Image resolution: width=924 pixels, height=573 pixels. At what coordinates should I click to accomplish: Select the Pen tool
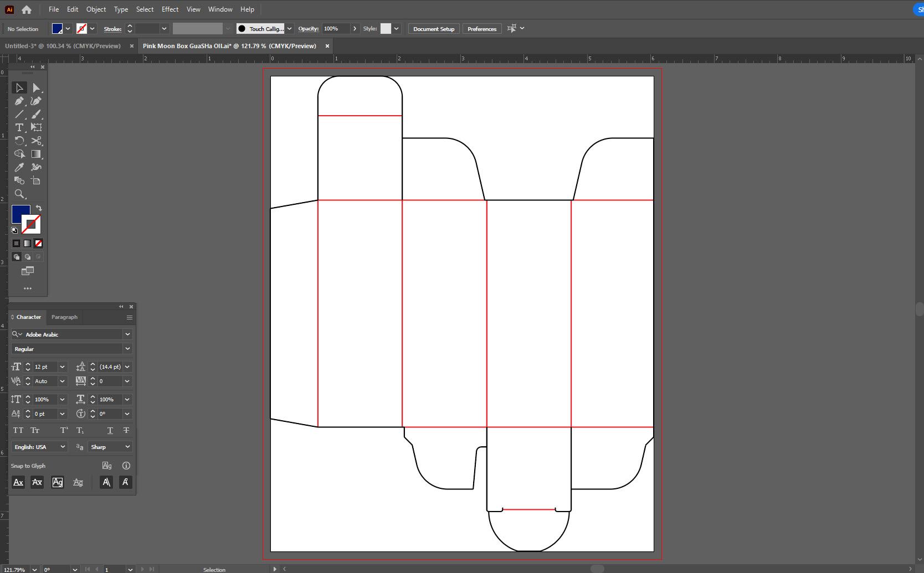coord(19,101)
